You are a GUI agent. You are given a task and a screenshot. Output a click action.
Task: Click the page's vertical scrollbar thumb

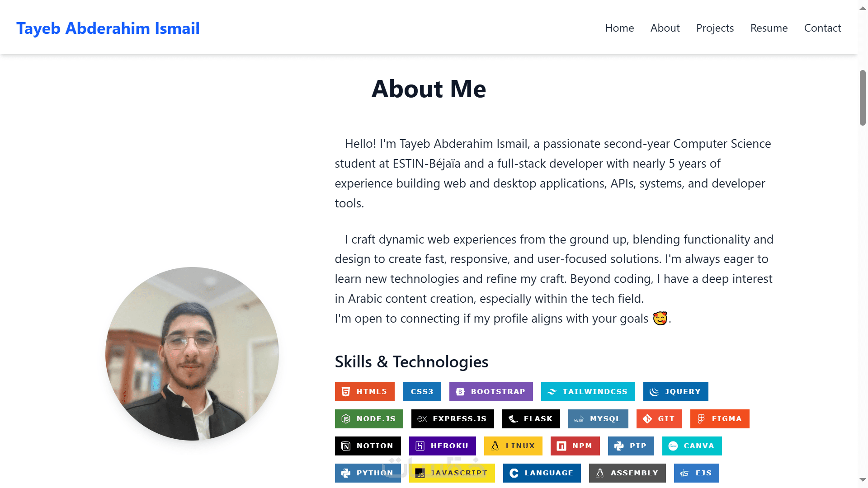[x=863, y=98]
